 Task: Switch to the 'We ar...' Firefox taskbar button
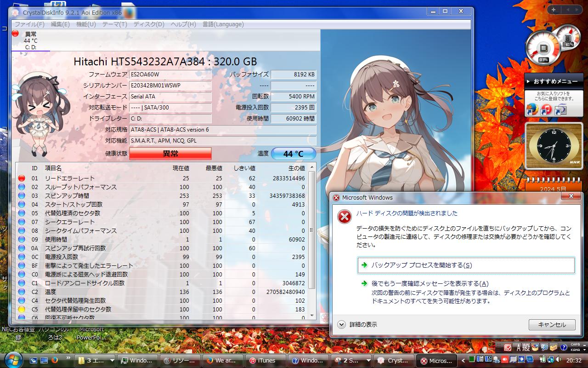coord(223,361)
